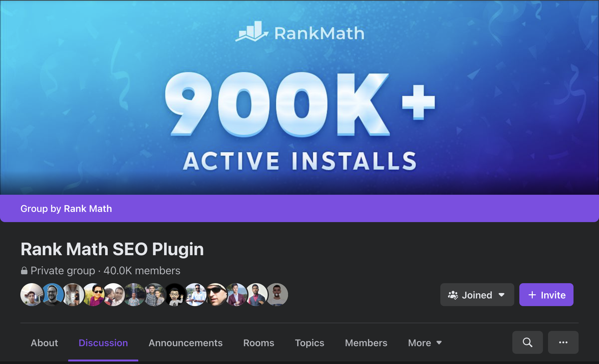
Task: Expand the Joined dropdown button
Action: coord(477,295)
